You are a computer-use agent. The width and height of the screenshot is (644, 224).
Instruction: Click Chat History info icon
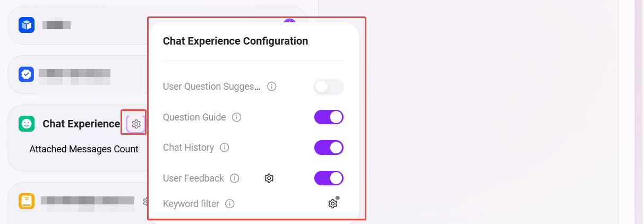[x=225, y=148]
